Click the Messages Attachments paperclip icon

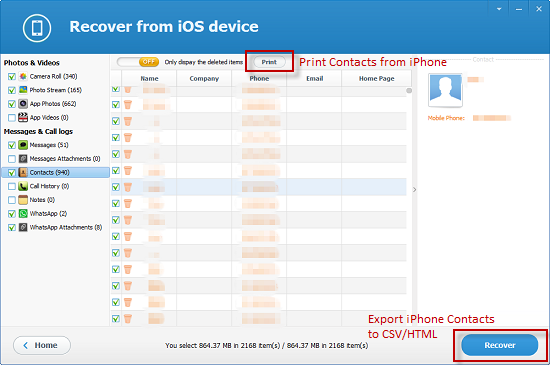click(23, 159)
